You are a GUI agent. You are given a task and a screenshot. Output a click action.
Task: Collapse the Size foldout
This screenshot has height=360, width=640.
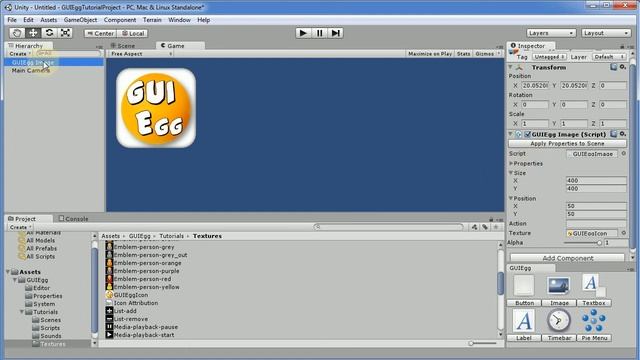(x=511, y=173)
